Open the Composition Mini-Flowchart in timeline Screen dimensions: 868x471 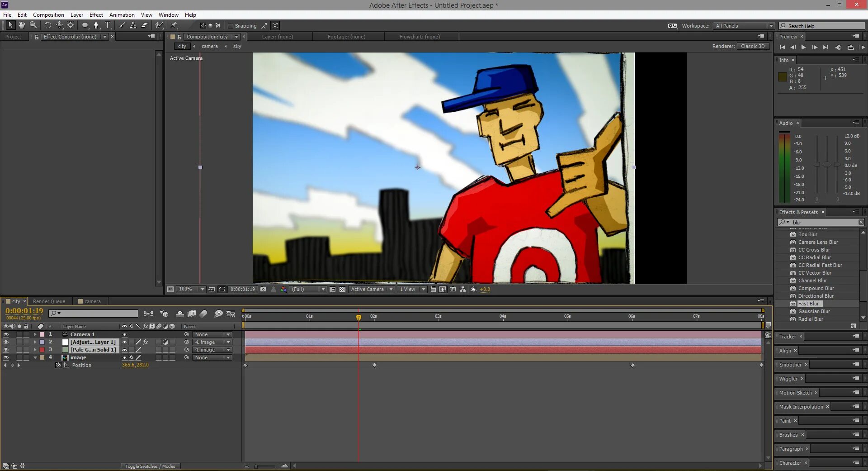[148, 314]
